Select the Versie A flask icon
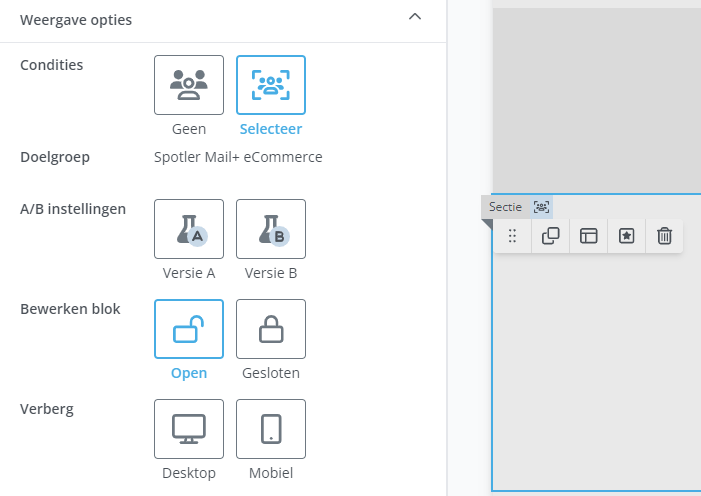This screenshot has height=496, width=701. 189,229
